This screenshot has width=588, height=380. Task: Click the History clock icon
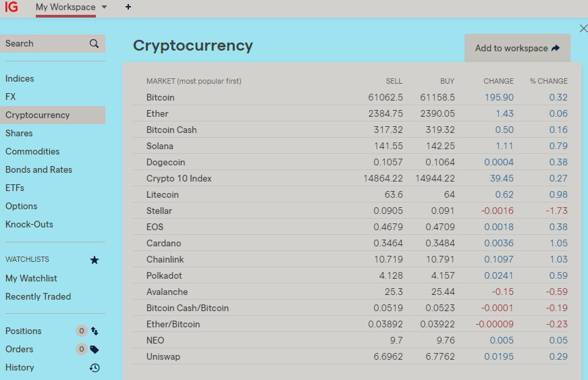click(x=95, y=368)
